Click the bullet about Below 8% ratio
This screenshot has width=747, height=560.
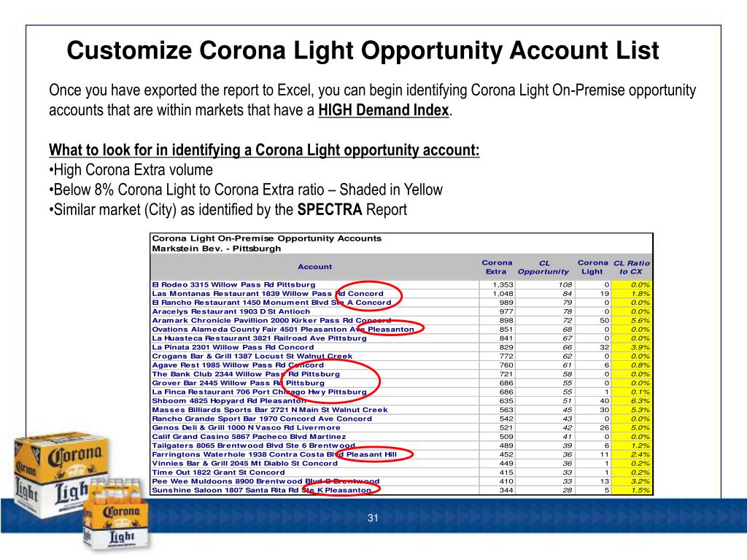click(x=246, y=190)
